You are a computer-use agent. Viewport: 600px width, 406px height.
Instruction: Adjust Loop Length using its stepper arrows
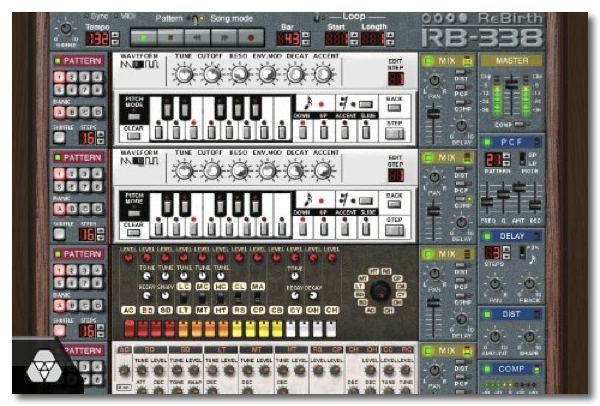coord(390,39)
